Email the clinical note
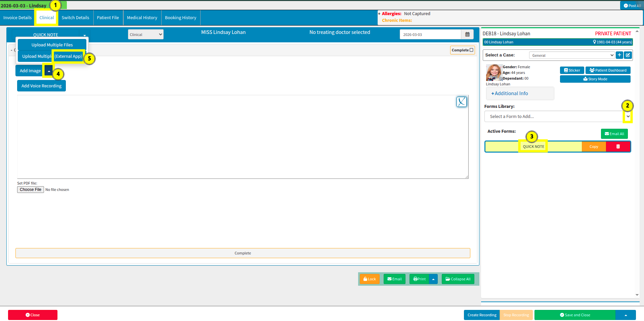The width and height of the screenshot is (644, 321). coord(394,279)
